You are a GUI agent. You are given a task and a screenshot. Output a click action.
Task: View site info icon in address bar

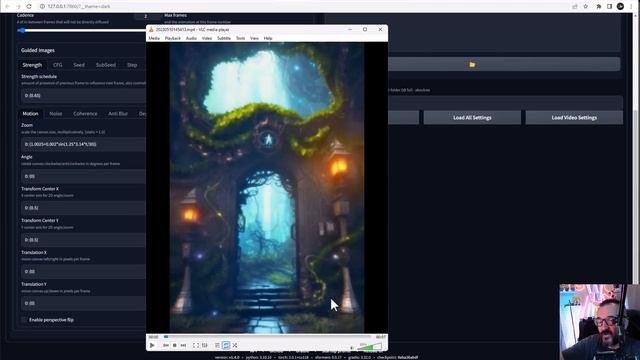[x=42, y=6]
